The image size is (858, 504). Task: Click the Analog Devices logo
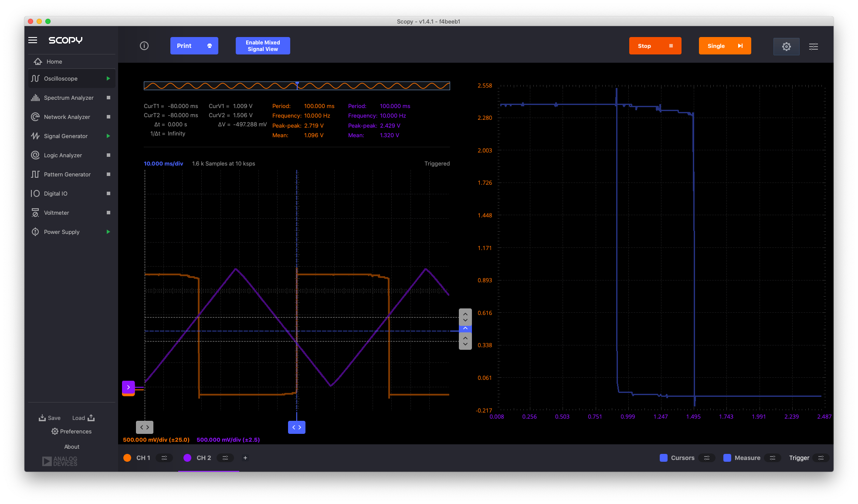tap(60, 461)
